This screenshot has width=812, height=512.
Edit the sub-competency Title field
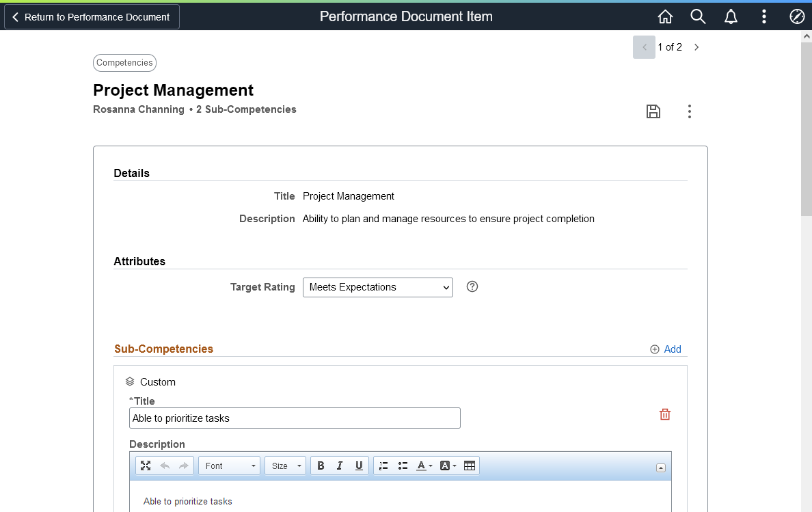pos(295,418)
